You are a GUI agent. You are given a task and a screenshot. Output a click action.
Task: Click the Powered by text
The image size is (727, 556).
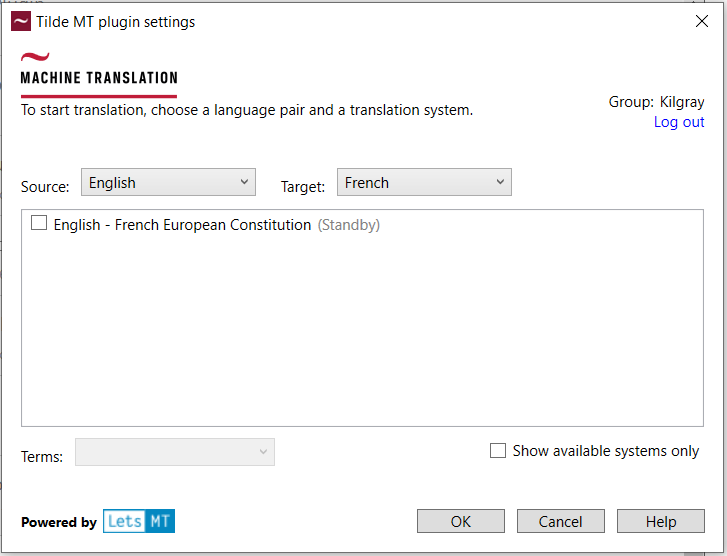(x=59, y=522)
